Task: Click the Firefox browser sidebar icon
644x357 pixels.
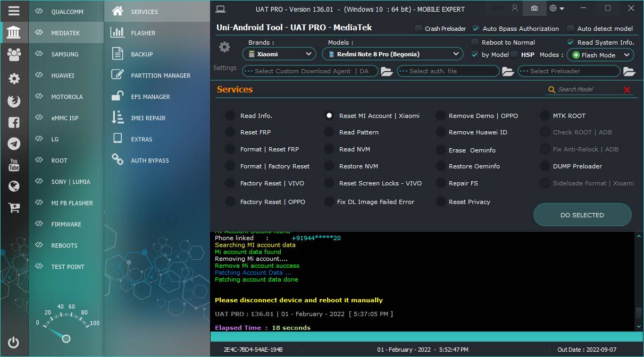Action: [x=14, y=100]
